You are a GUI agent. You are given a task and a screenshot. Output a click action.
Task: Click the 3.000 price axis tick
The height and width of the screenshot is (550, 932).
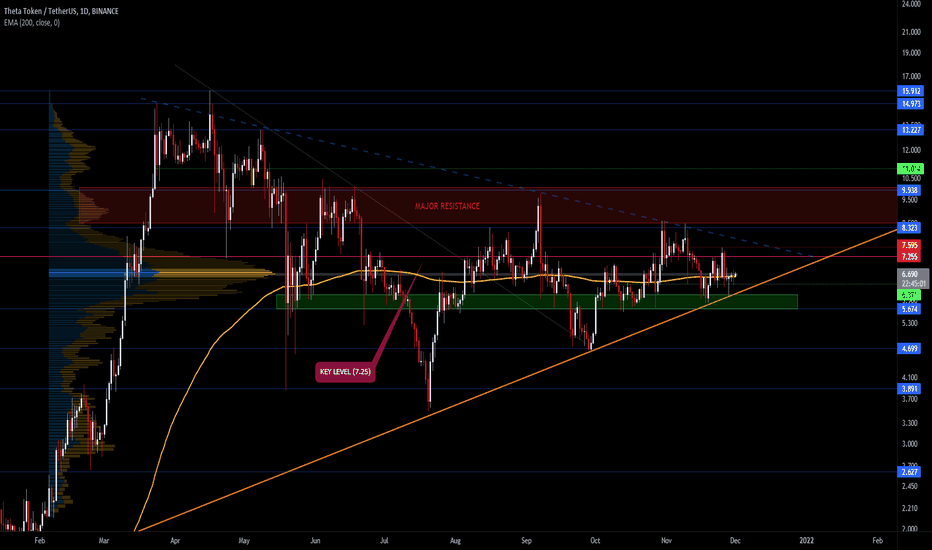910,444
